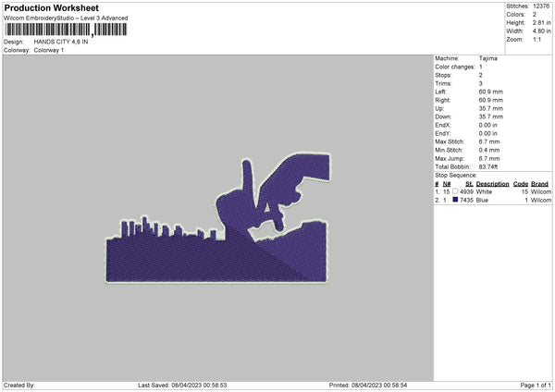555x392 pixels.
Task: Select the Right value '60.9 mm'
Action: [x=491, y=100]
